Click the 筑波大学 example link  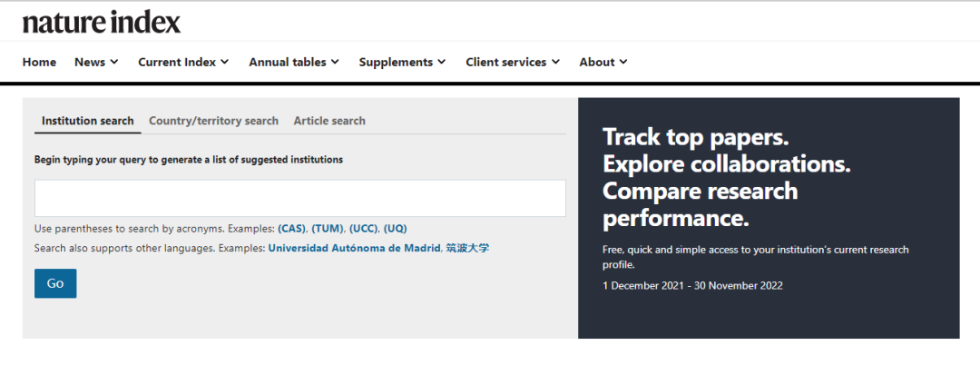pyautogui.click(x=467, y=248)
